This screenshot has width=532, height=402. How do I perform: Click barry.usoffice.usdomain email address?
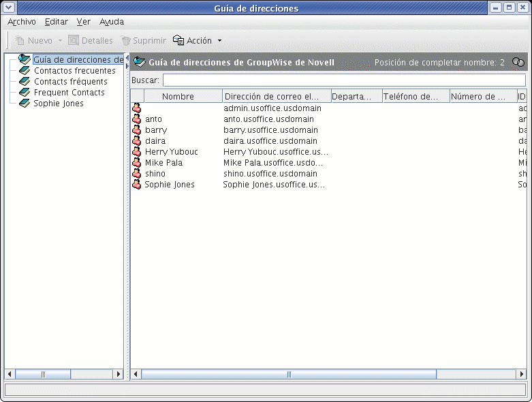pyautogui.click(x=270, y=130)
